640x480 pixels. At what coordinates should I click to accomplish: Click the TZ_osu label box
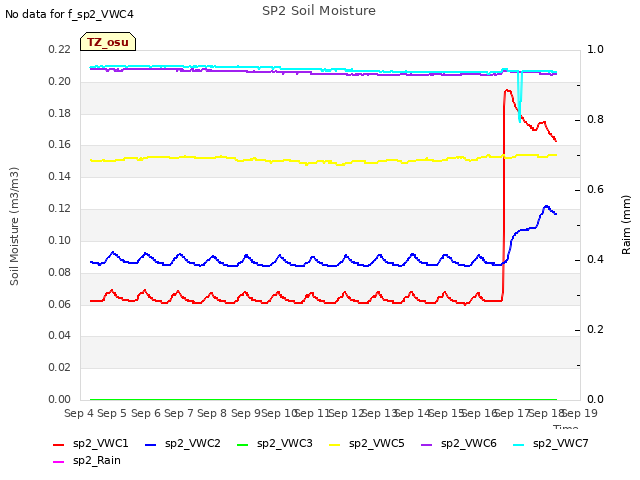point(108,42)
